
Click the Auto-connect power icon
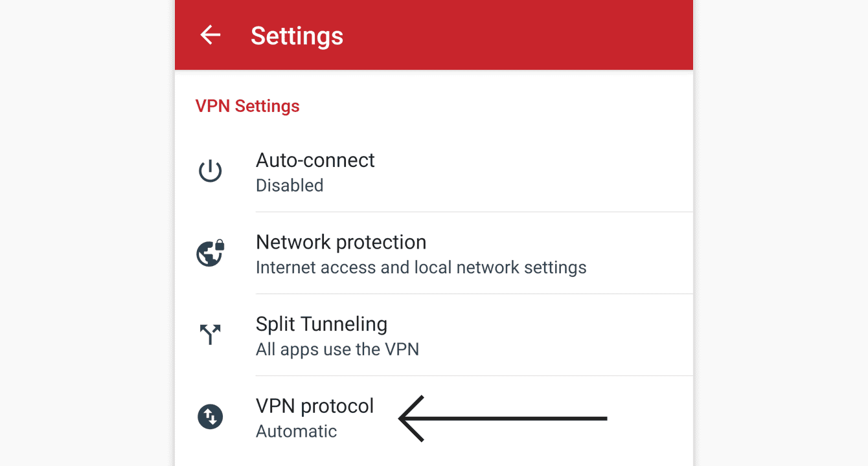210,171
